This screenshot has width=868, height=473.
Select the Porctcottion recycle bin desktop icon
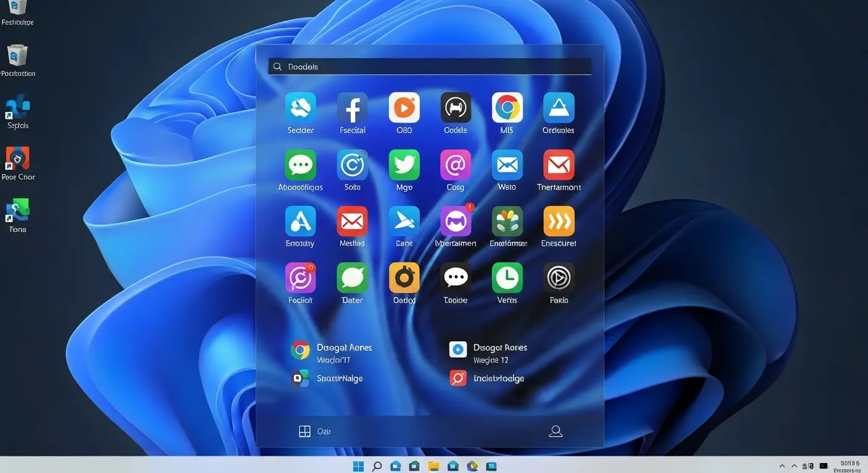pyautogui.click(x=18, y=61)
